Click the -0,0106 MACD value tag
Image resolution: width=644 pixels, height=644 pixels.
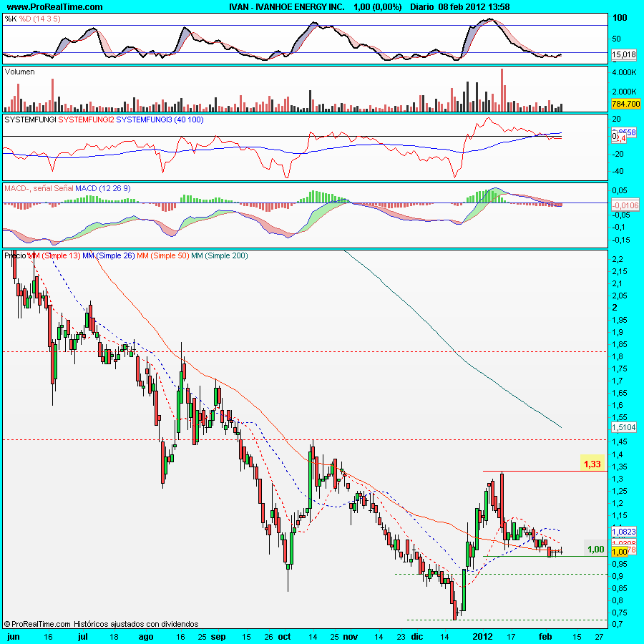click(625, 205)
